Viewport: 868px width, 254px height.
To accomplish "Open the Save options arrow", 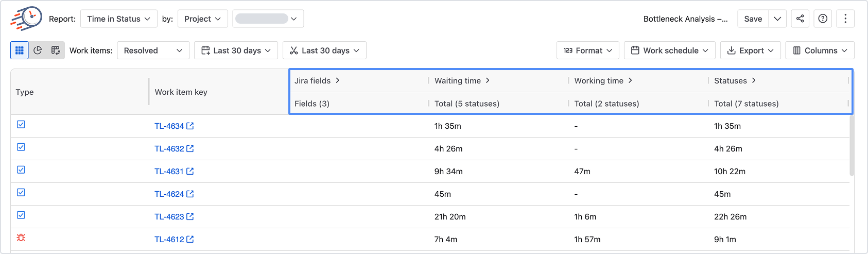I will coord(777,19).
